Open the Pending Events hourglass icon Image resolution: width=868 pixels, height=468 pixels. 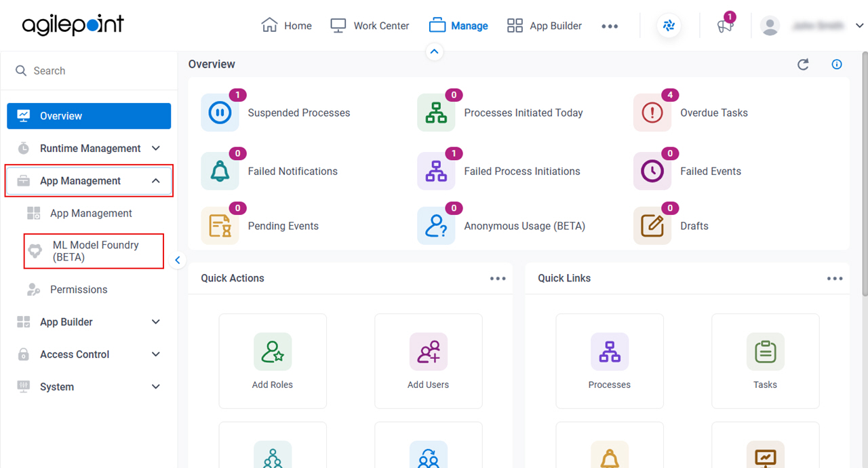(220, 226)
